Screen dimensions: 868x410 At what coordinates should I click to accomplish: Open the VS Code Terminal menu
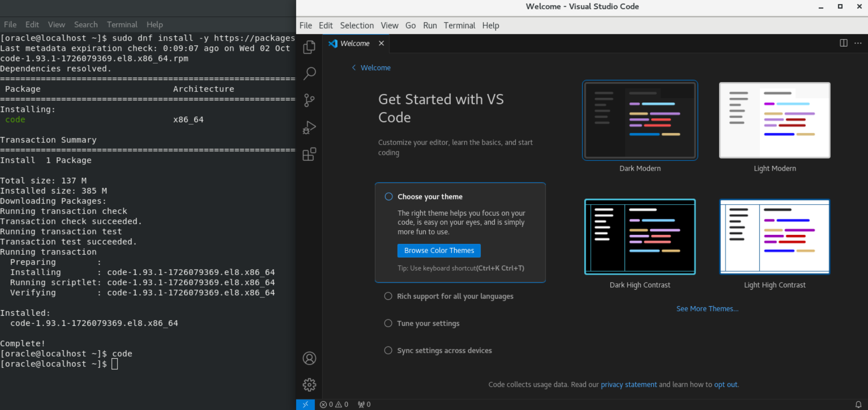click(x=459, y=25)
